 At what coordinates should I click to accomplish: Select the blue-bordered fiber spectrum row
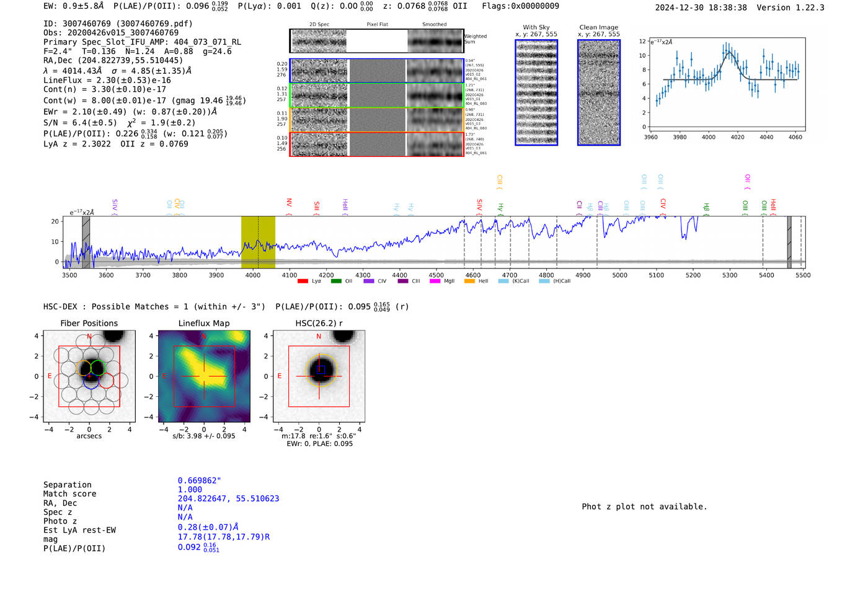377,71
